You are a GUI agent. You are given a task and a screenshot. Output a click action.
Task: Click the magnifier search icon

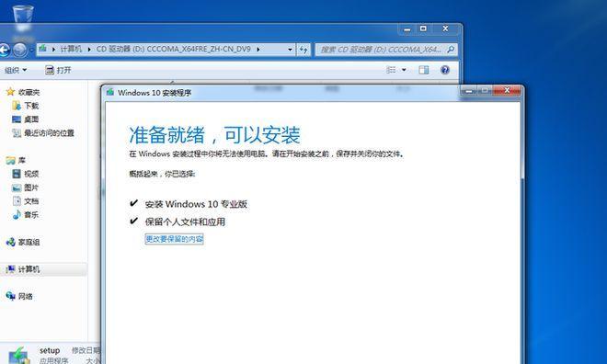(451, 50)
